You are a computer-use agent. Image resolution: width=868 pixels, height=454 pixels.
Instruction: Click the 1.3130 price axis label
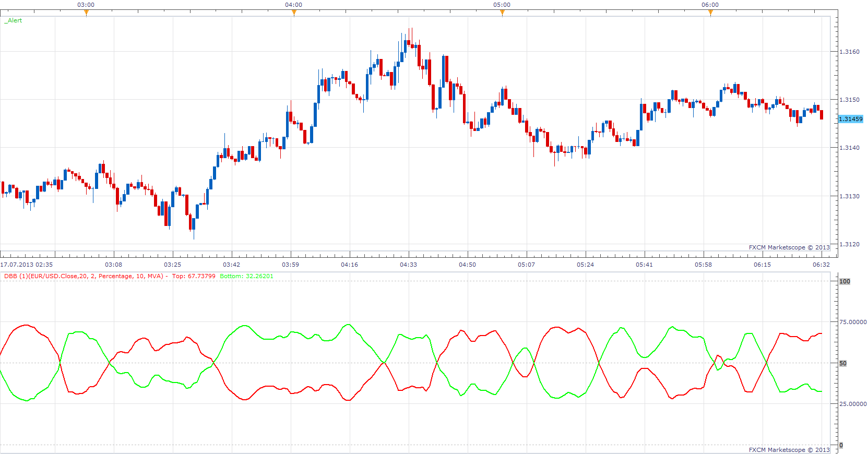(x=849, y=196)
